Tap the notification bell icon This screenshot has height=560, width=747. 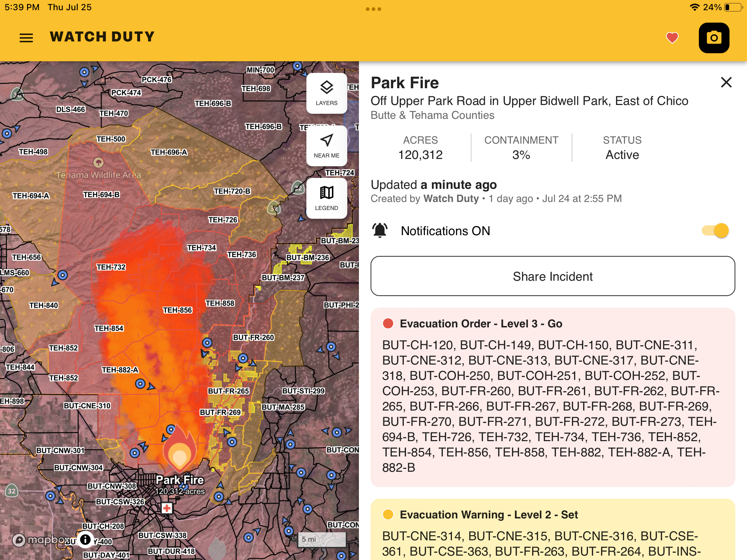[380, 230]
